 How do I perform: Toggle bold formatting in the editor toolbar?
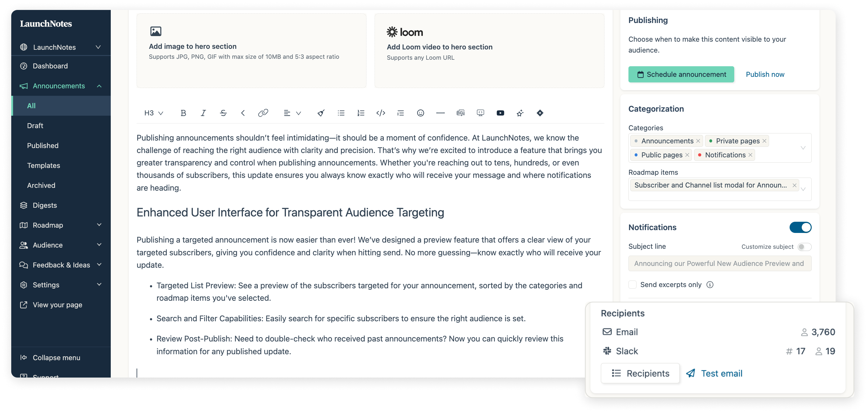tap(183, 113)
